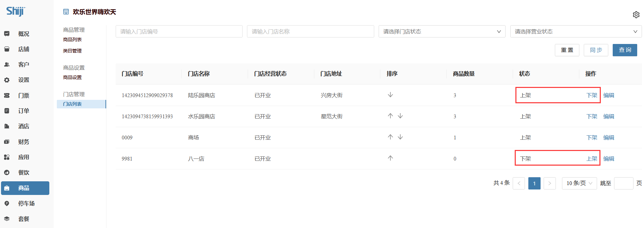The height and width of the screenshot is (228, 644).
Task: Go to the next page arrow
Action: tap(549, 183)
